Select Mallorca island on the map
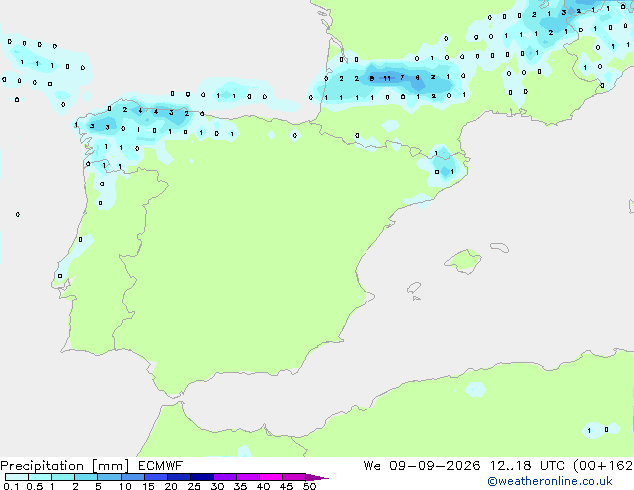The width and height of the screenshot is (634, 490). [464, 261]
